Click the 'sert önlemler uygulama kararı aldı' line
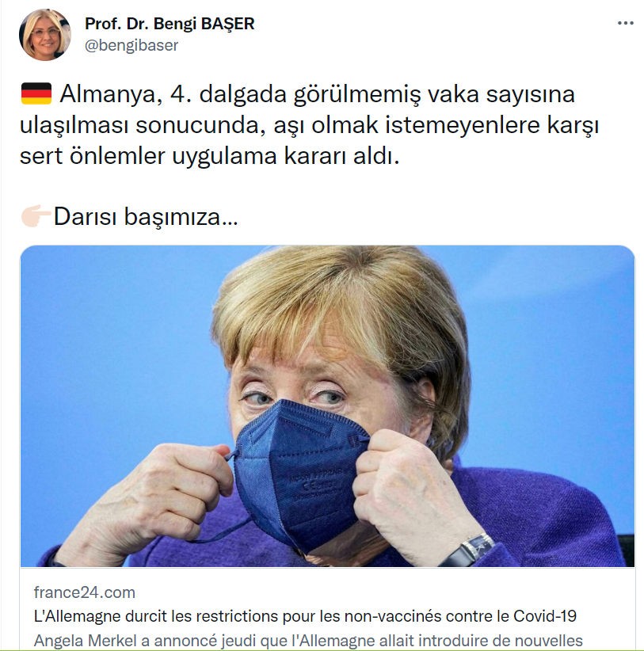 [x=210, y=156]
